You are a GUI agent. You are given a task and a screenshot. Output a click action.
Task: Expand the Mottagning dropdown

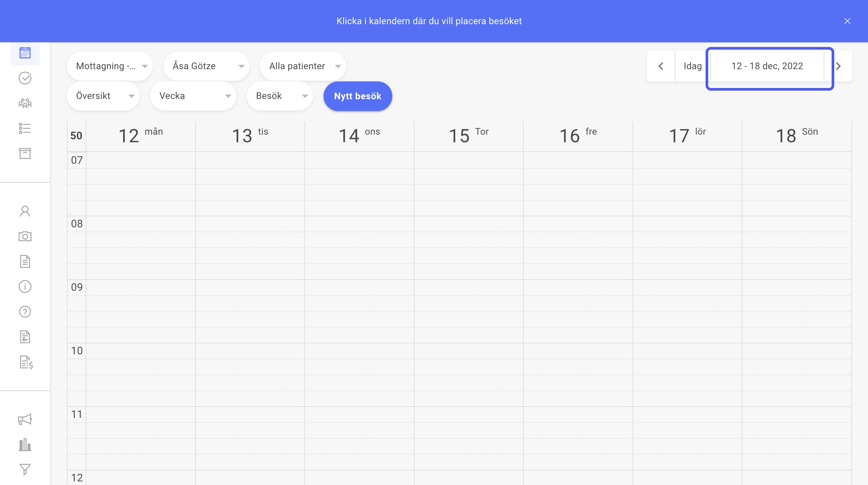pos(110,66)
